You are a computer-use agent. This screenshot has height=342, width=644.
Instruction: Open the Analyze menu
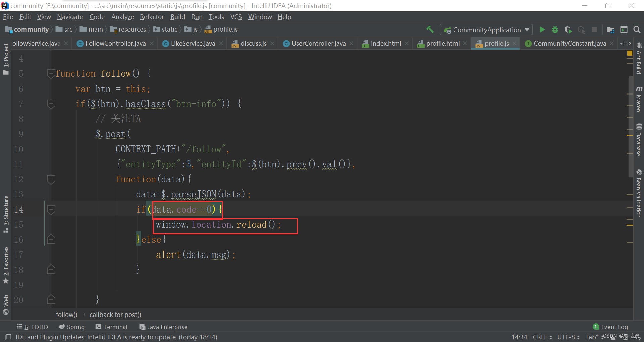[123, 17]
